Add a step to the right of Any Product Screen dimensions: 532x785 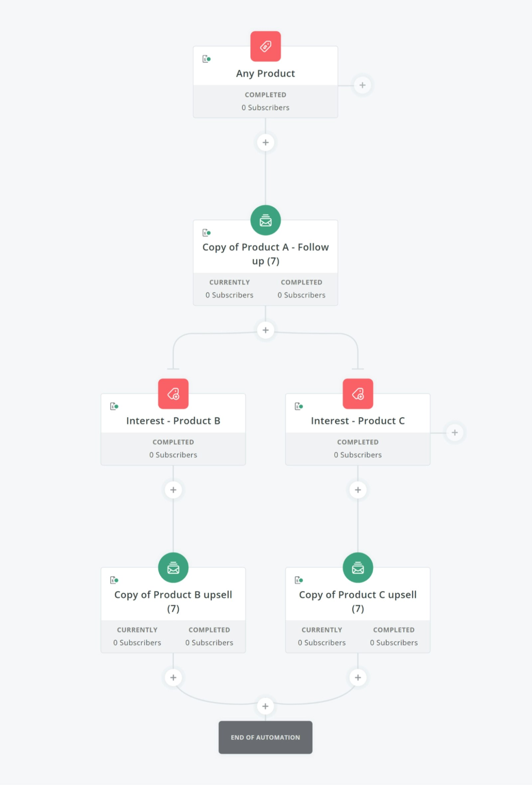(x=362, y=85)
